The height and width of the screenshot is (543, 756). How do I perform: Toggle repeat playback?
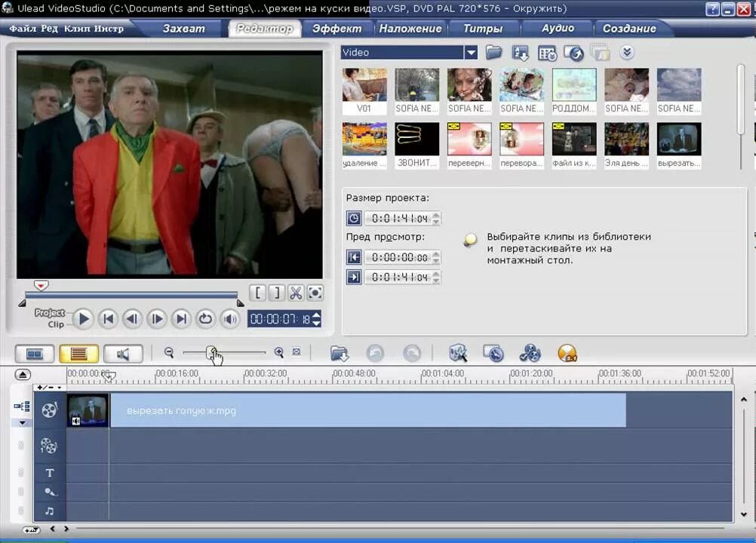tap(206, 318)
